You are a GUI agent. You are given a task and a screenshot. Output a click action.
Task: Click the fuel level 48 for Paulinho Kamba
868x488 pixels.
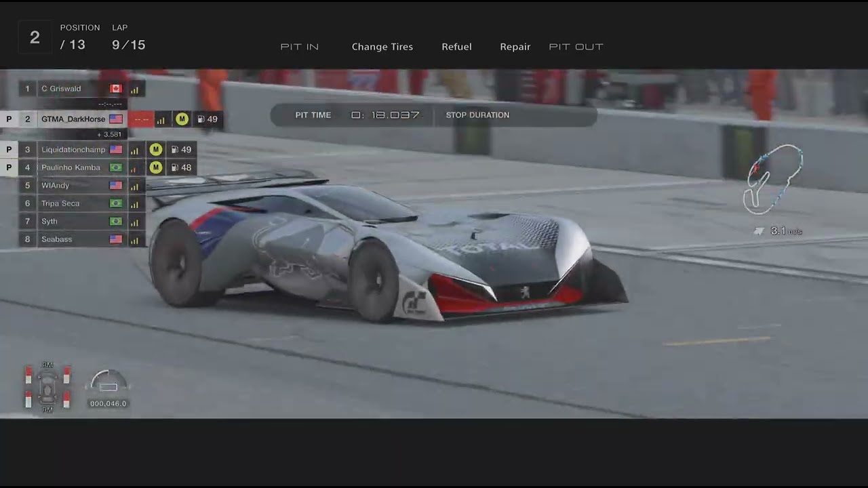click(x=186, y=167)
